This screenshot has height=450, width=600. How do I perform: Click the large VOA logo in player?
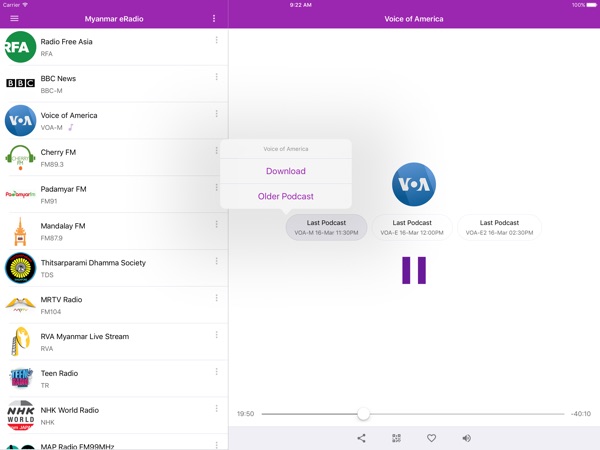point(414,184)
